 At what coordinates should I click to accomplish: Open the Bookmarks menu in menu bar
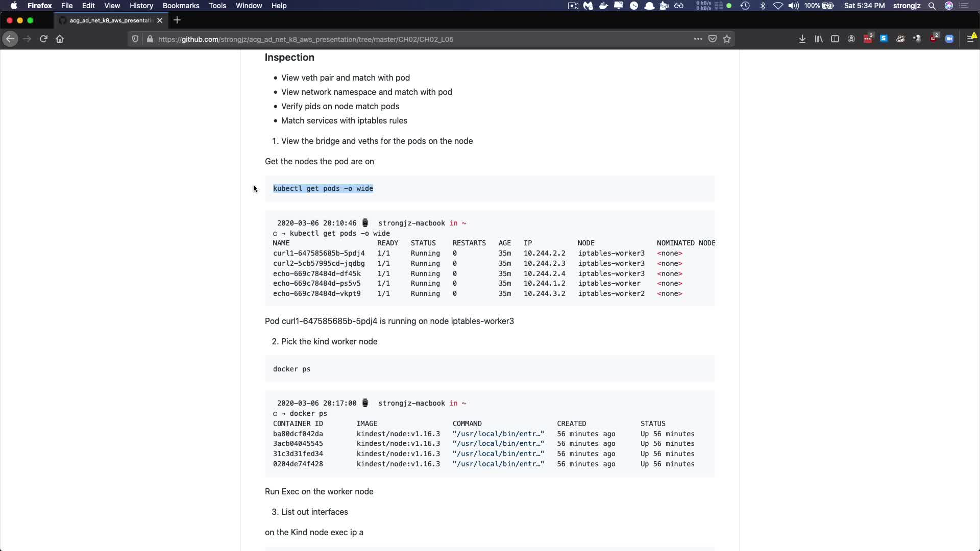(181, 6)
